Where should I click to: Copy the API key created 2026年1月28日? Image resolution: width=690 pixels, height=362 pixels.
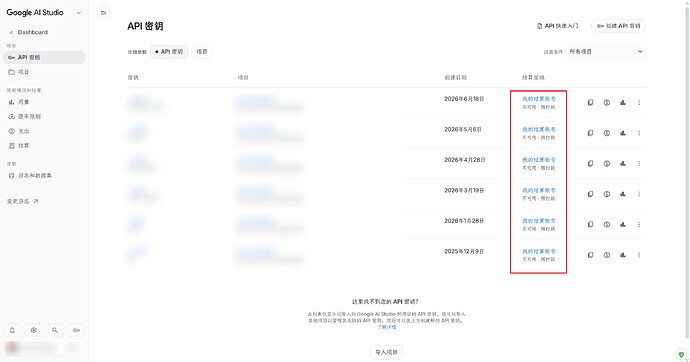[591, 224]
